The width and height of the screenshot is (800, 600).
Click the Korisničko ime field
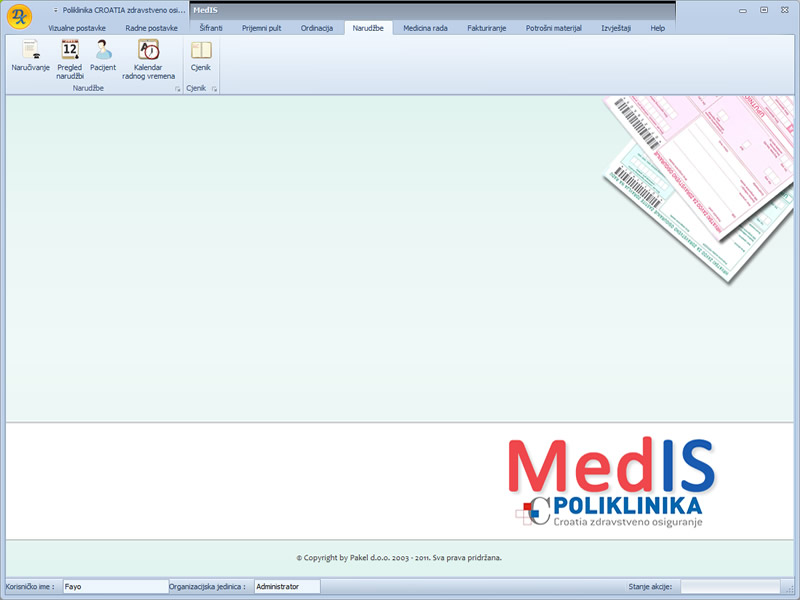click(x=115, y=587)
